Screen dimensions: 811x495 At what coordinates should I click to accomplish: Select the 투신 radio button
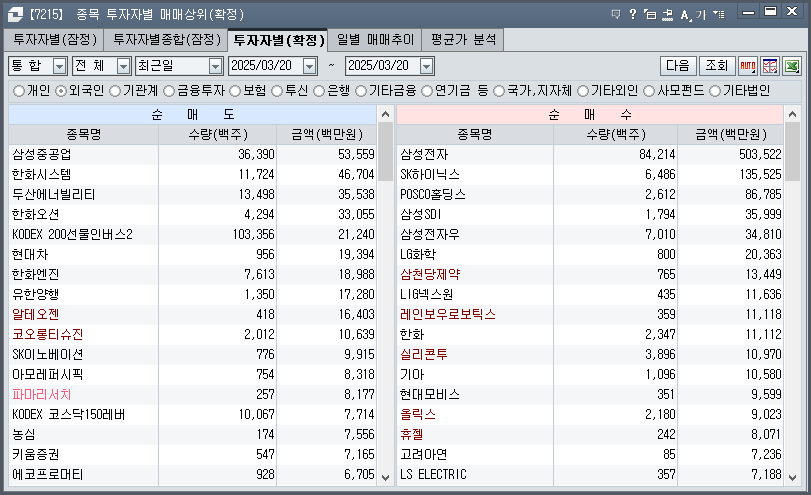[x=277, y=91]
